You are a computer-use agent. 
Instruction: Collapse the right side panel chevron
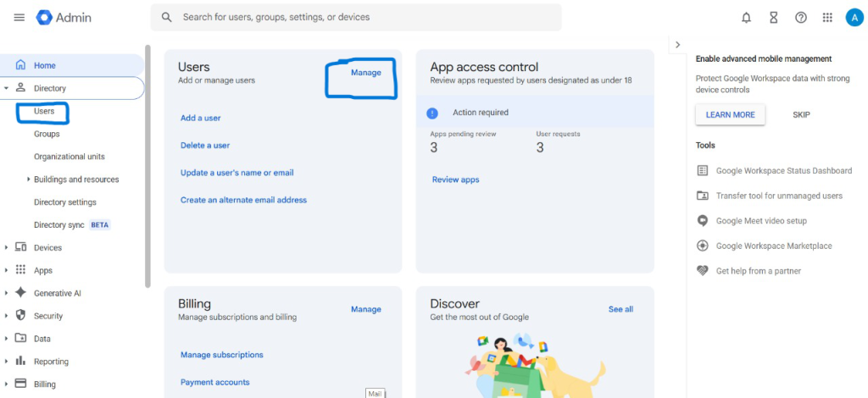(x=677, y=45)
